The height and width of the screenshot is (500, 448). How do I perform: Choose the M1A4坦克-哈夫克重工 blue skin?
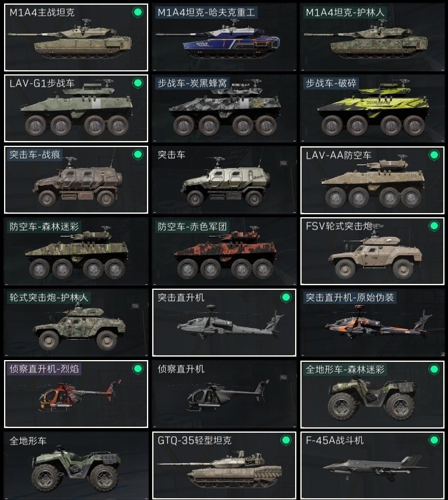coord(224,37)
